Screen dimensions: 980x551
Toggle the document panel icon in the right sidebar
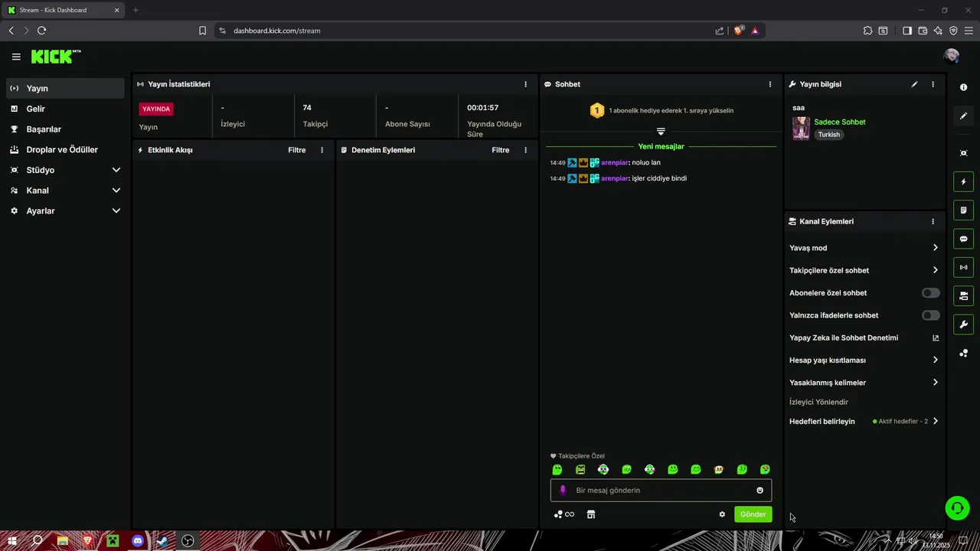[963, 210]
